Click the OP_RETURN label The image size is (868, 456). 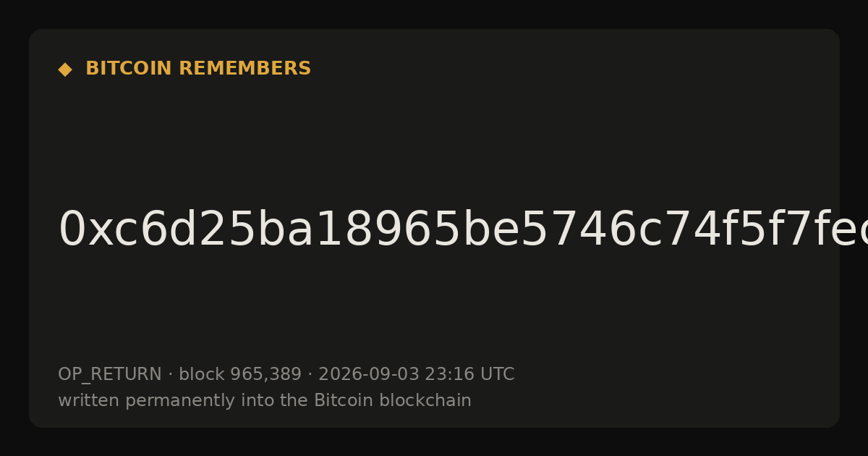109,375
